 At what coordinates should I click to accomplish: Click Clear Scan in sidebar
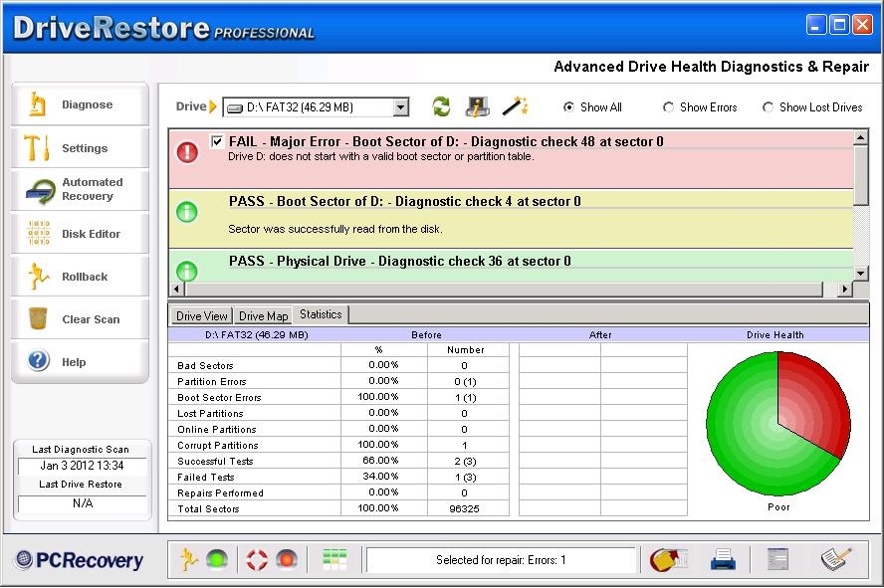click(80, 318)
